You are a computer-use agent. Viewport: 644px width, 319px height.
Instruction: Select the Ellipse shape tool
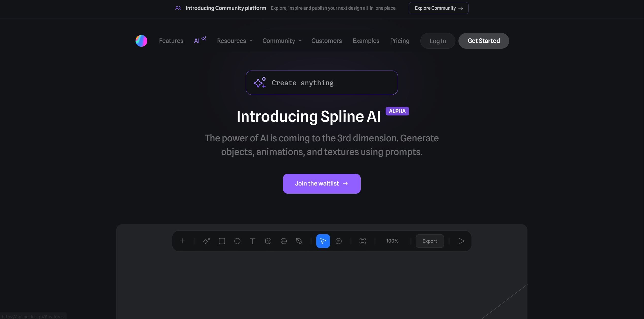[x=237, y=241]
